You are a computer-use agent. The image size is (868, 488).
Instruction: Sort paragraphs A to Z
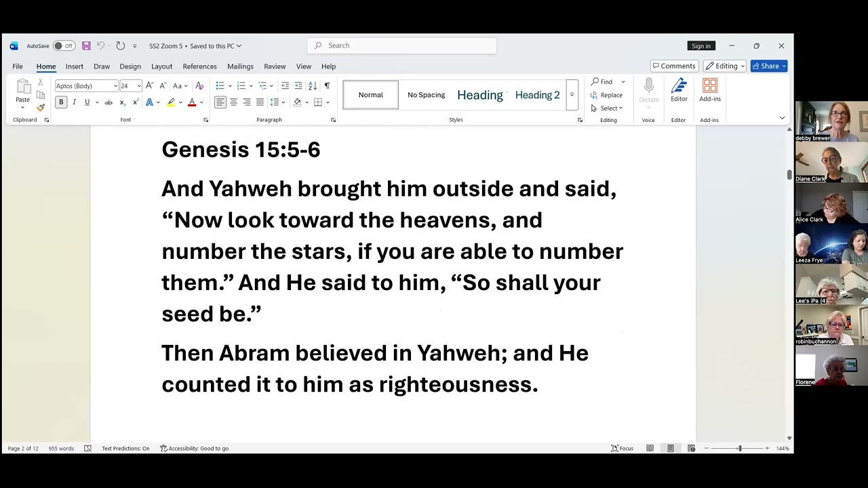coord(313,85)
